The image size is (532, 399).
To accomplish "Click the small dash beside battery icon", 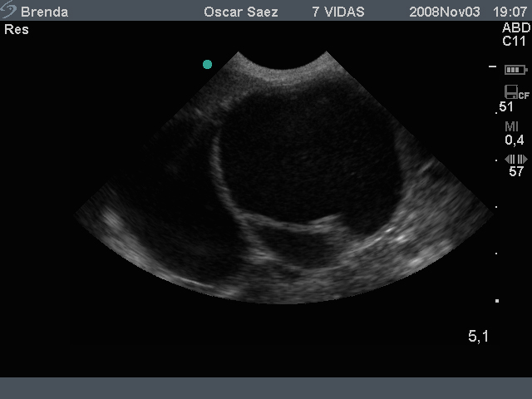I will [492, 66].
